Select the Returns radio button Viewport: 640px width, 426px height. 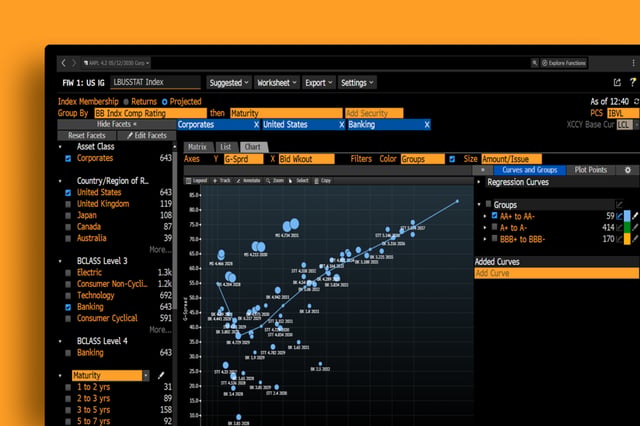pos(126,102)
